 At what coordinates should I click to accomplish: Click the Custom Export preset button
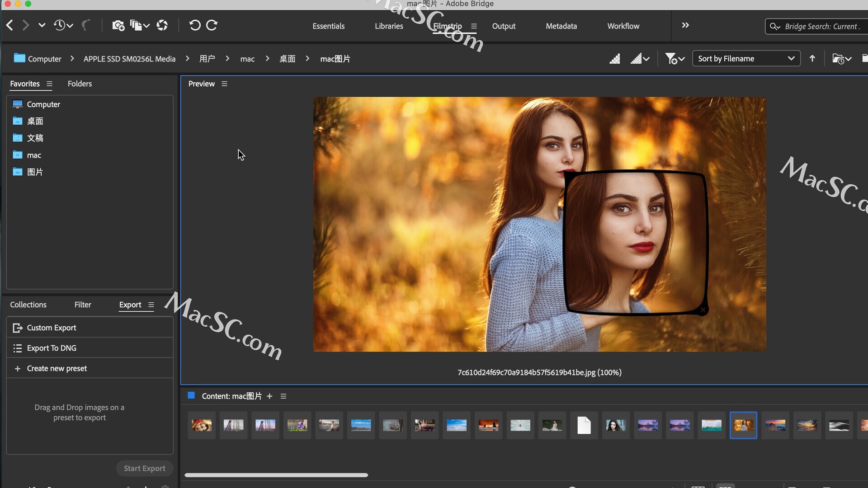(x=51, y=327)
